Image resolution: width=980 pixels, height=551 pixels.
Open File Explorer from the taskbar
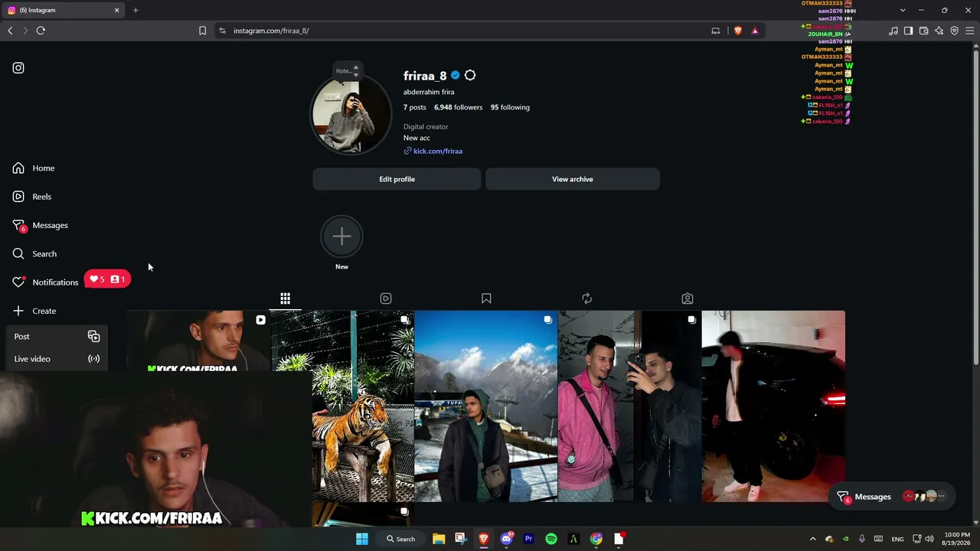[x=439, y=539]
